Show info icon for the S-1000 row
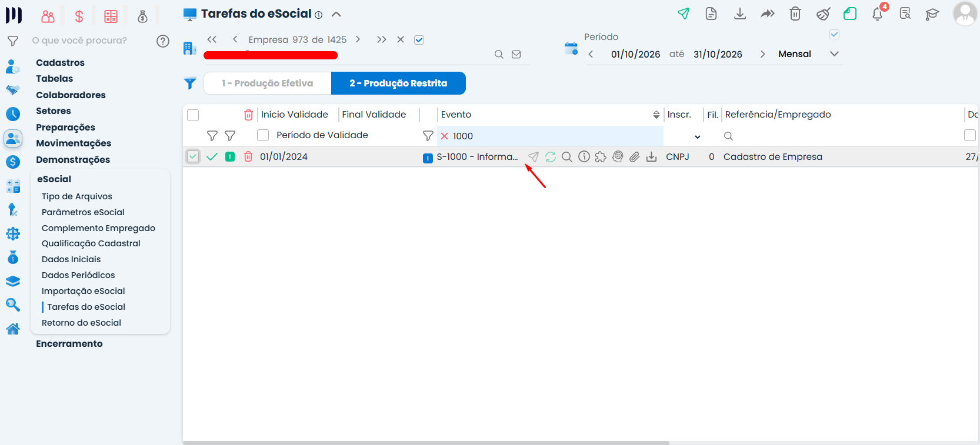Viewport: 980px width, 445px height. point(584,157)
